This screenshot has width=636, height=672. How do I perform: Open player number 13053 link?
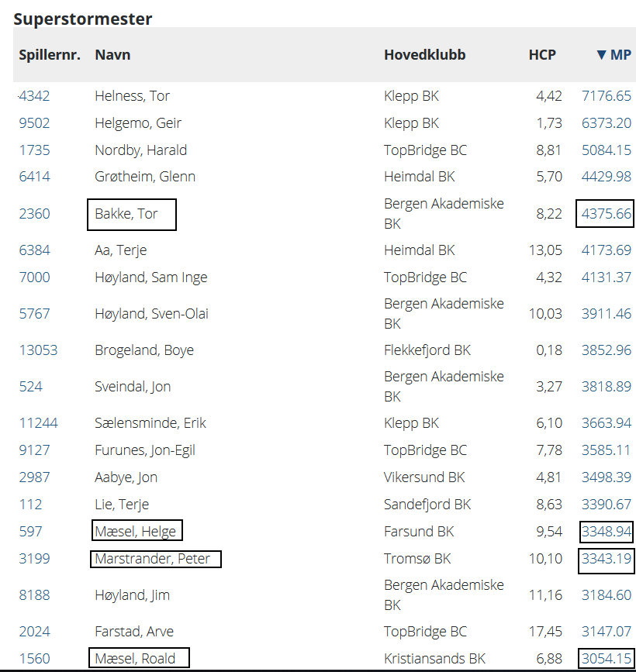point(38,350)
